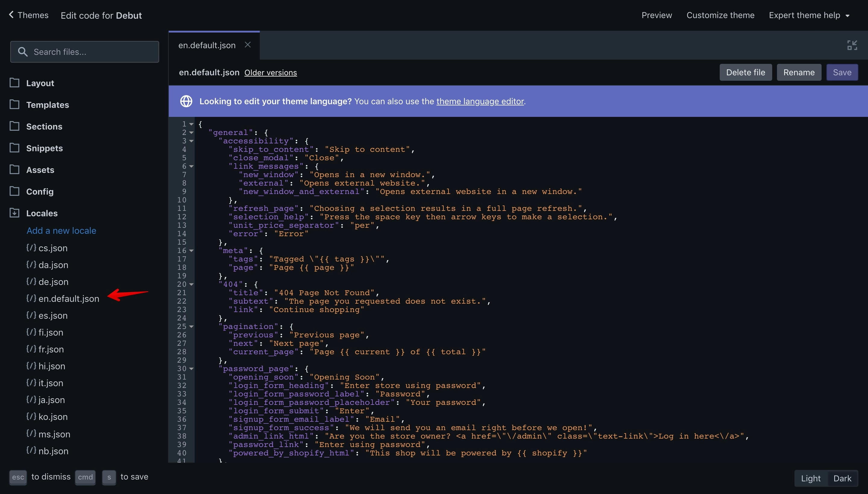Expand the Layout folder

point(40,83)
